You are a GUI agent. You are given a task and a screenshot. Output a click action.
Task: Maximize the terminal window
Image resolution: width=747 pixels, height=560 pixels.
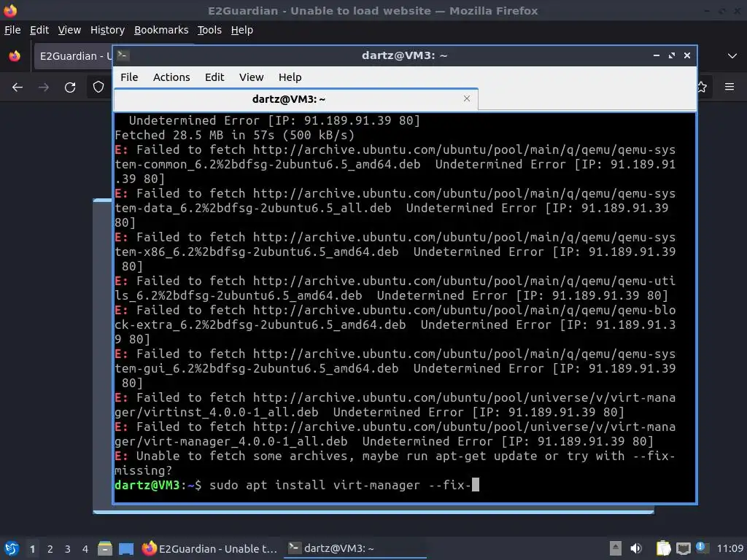tap(672, 55)
